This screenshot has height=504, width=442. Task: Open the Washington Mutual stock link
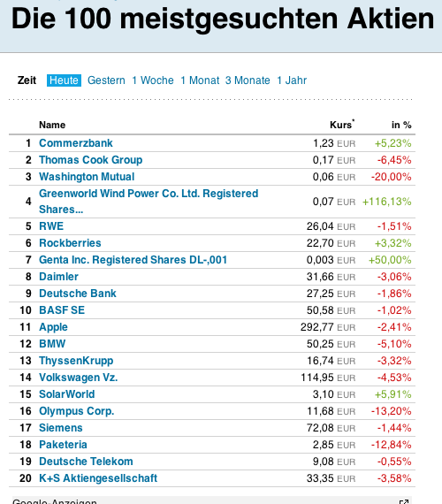[87, 177]
